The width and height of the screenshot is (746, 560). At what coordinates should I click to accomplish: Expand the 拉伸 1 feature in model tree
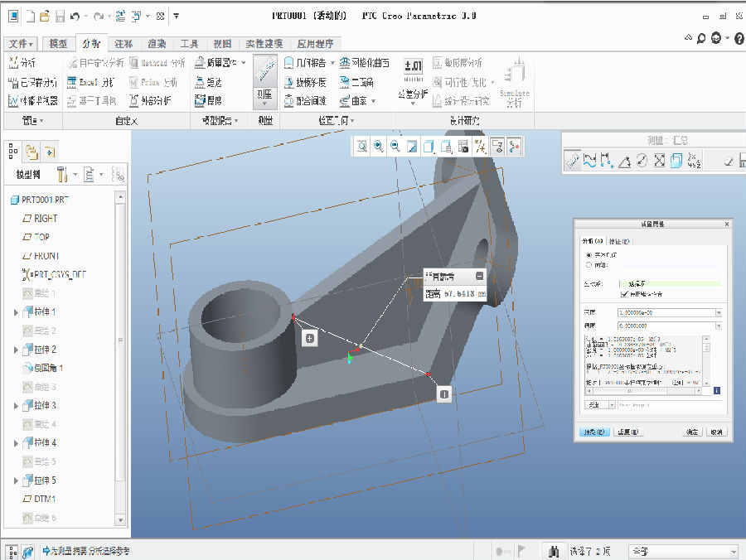(x=16, y=312)
